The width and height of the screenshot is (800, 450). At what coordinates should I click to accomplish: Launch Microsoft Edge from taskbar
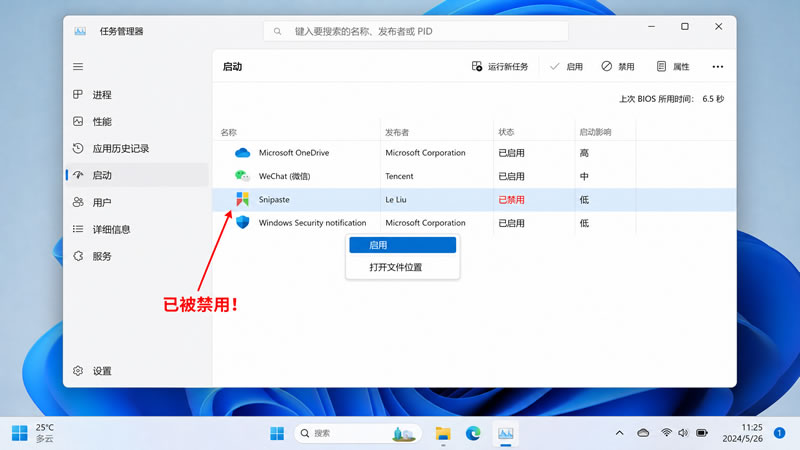coord(473,433)
